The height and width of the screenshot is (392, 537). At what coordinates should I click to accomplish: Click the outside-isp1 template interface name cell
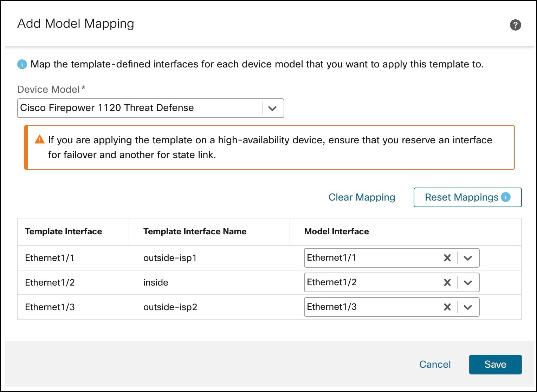[x=170, y=258]
